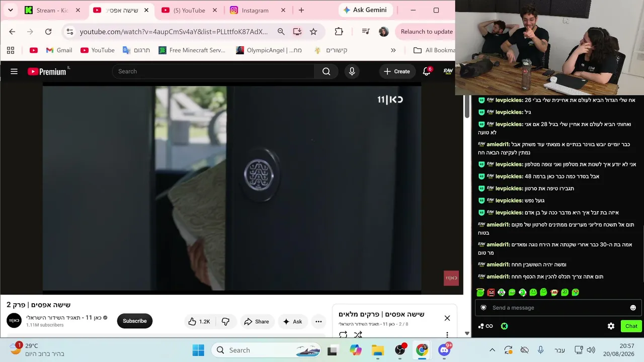Open a new browser tab

pos(301,10)
